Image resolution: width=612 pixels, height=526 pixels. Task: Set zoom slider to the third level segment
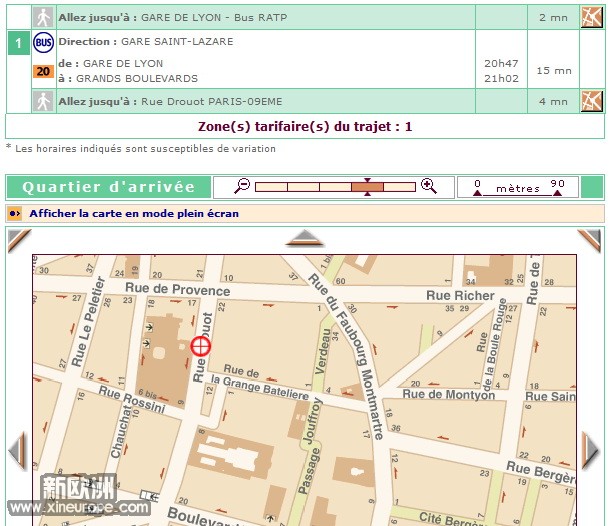(335, 187)
